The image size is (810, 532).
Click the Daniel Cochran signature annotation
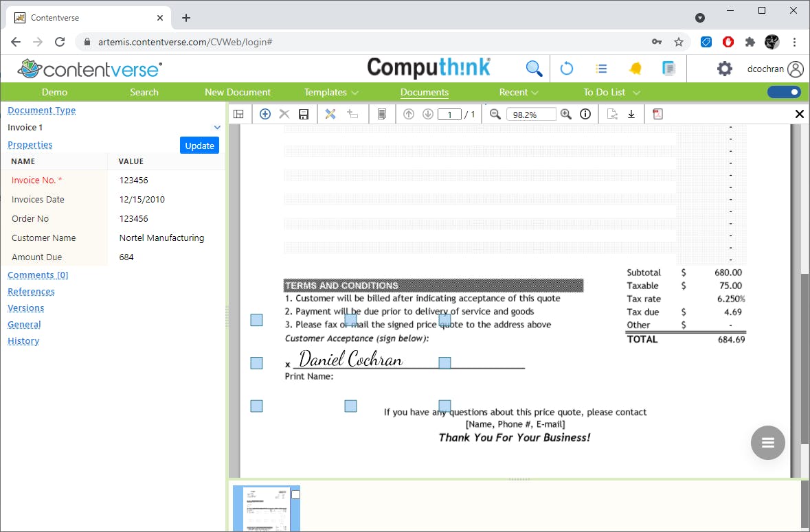click(351, 358)
